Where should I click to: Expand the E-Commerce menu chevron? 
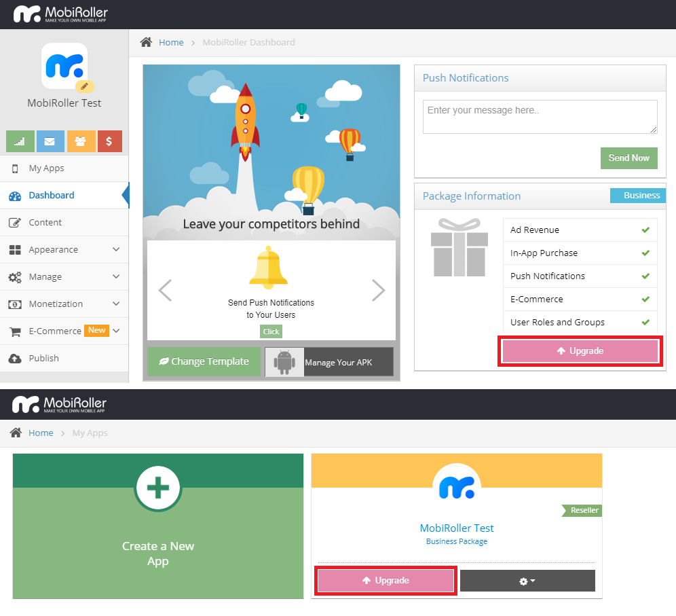[x=116, y=331]
